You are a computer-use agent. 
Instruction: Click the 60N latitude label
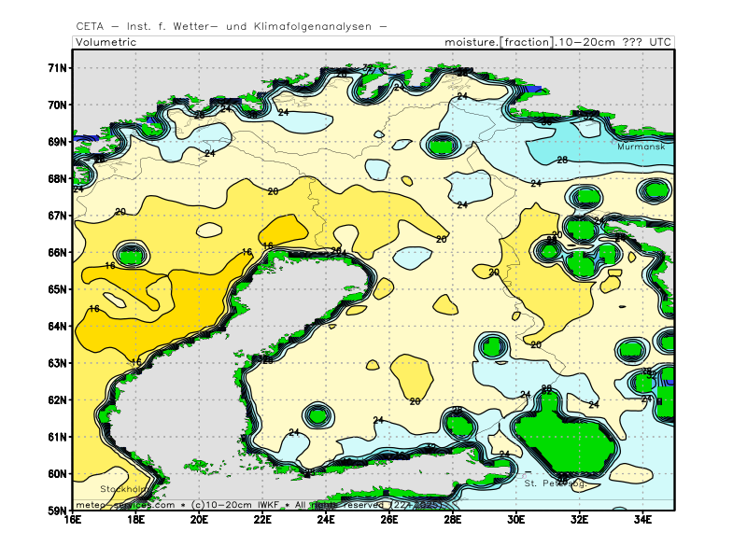coord(58,474)
